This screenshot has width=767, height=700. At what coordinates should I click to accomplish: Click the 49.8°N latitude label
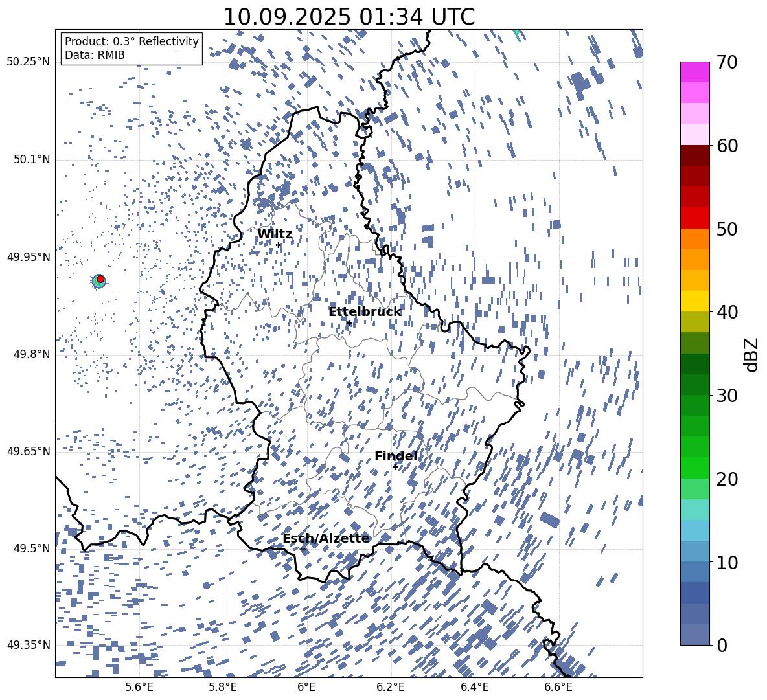tap(32, 354)
